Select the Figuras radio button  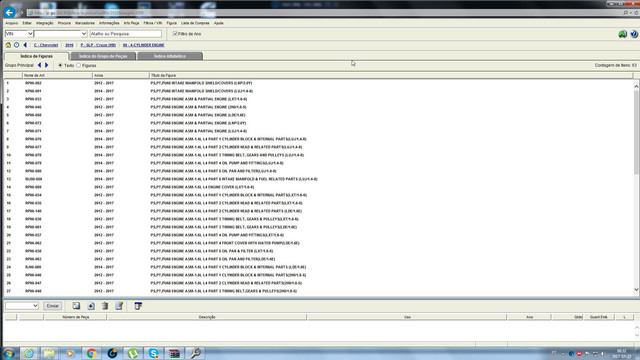[x=79, y=65]
